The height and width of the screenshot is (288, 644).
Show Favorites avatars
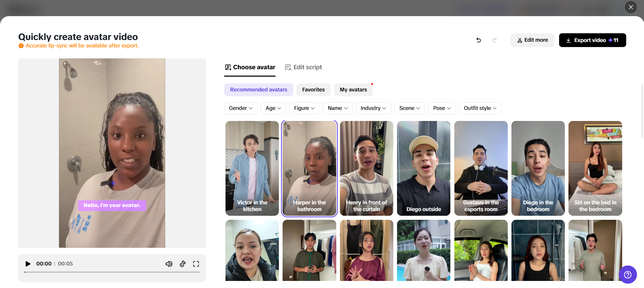click(313, 90)
